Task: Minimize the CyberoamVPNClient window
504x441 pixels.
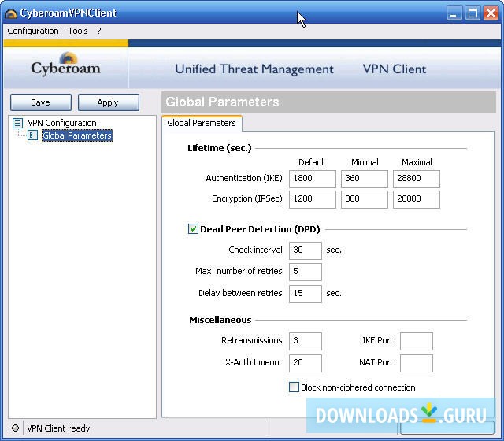Action: pos(454,13)
